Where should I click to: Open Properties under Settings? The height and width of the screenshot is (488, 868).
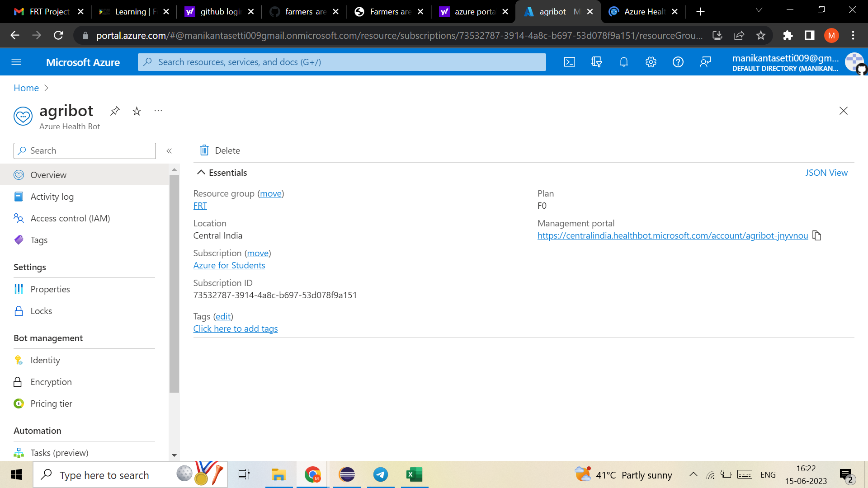point(50,289)
